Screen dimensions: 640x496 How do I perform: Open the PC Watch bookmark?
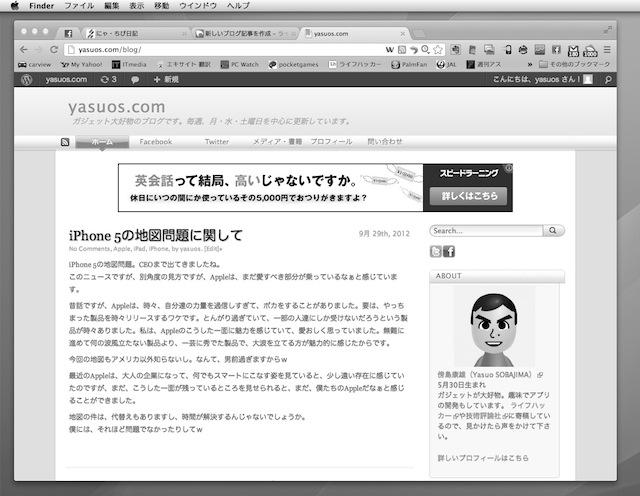240,65
